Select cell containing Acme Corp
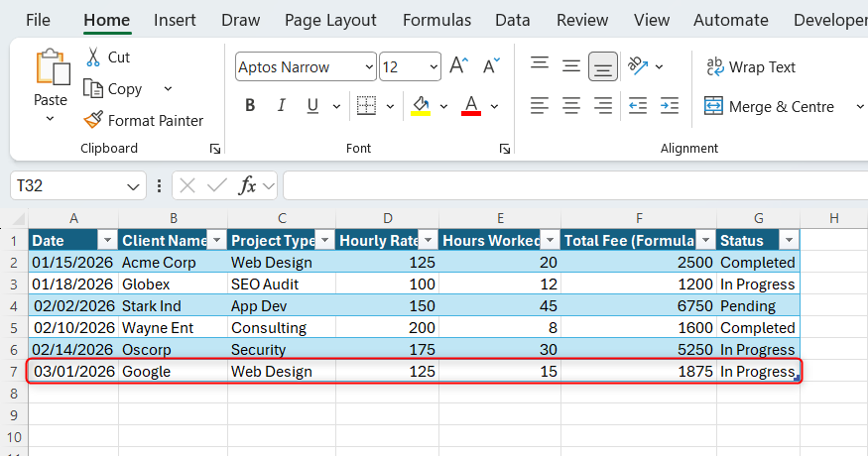This screenshot has width=868, height=456. [173, 263]
